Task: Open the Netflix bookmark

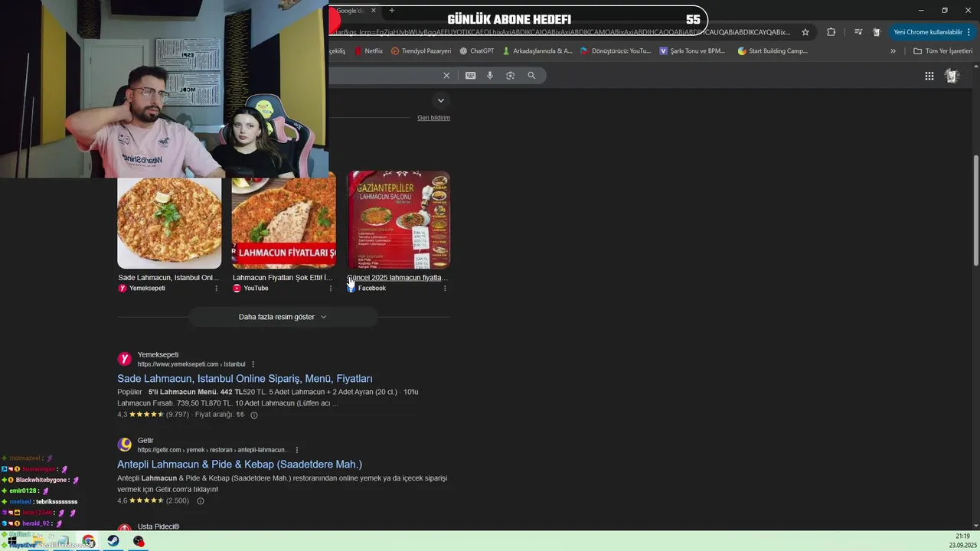Action: pyautogui.click(x=367, y=51)
